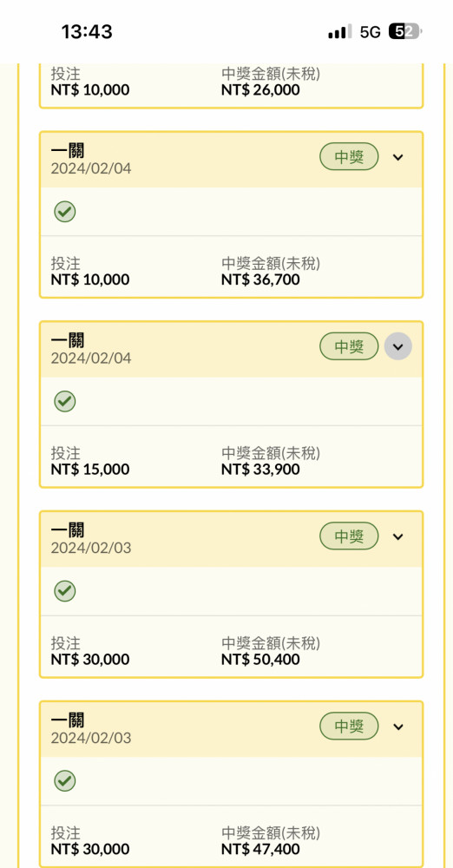Expand the highlighted chevron on NT$ 33,900 card
This screenshot has height=868, width=453.
tap(397, 347)
